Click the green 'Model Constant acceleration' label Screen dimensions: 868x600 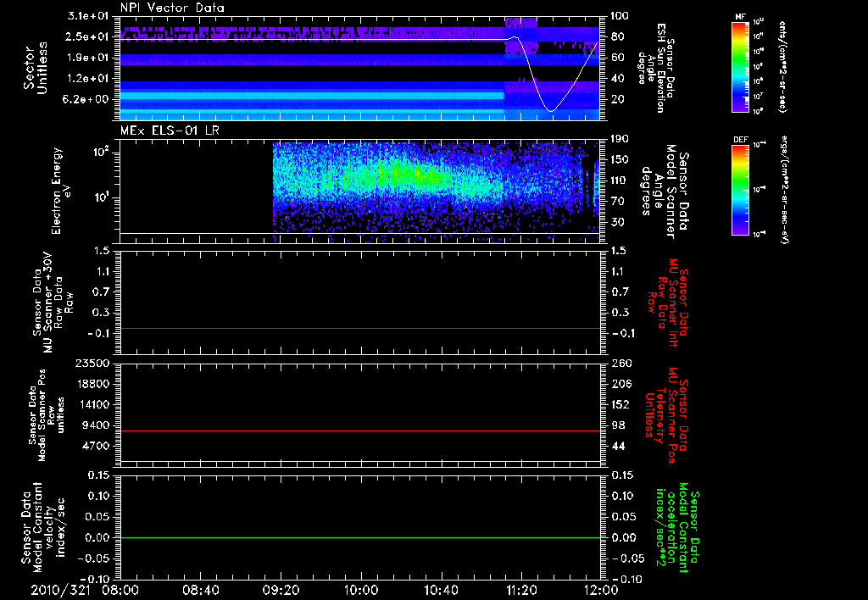676,528
